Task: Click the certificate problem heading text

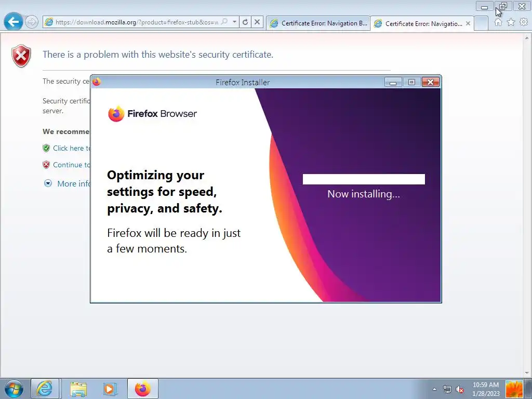Action: pyautogui.click(x=158, y=55)
